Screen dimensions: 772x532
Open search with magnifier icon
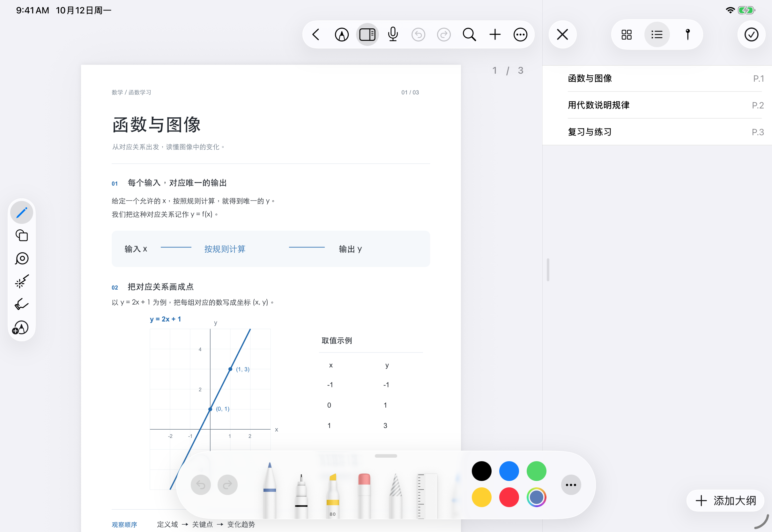click(x=469, y=35)
